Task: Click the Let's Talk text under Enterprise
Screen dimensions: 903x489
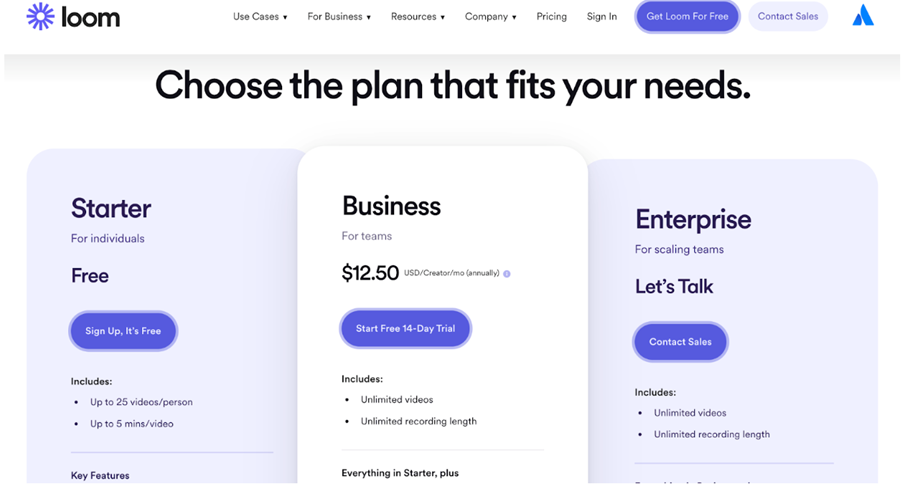Action: coord(674,287)
